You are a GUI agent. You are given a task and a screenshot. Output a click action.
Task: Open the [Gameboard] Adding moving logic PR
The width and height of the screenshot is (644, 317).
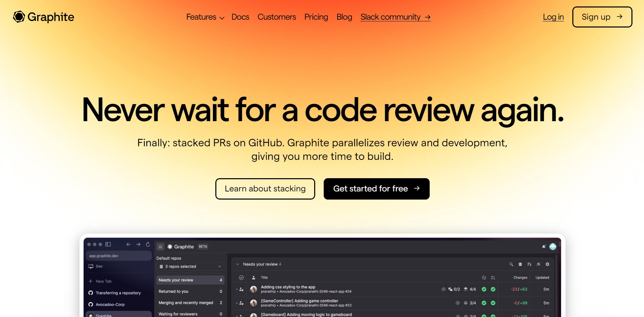click(x=306, y=315)
